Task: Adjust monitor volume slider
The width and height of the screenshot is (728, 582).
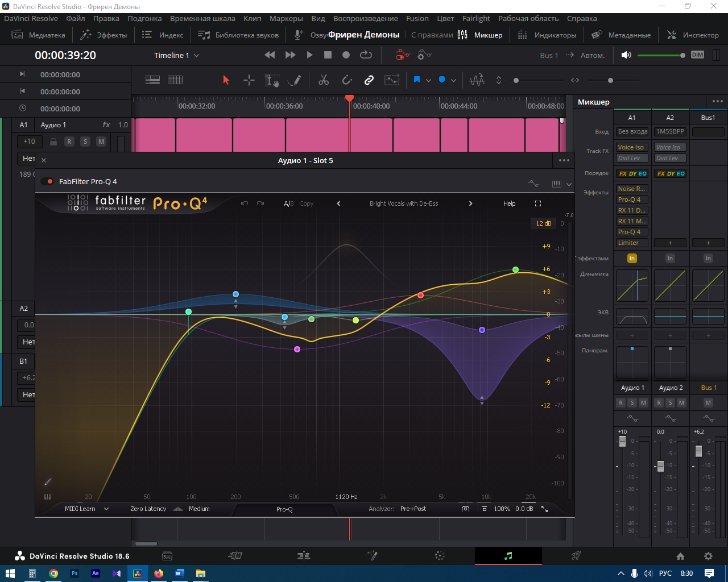Action: (660, 55)
